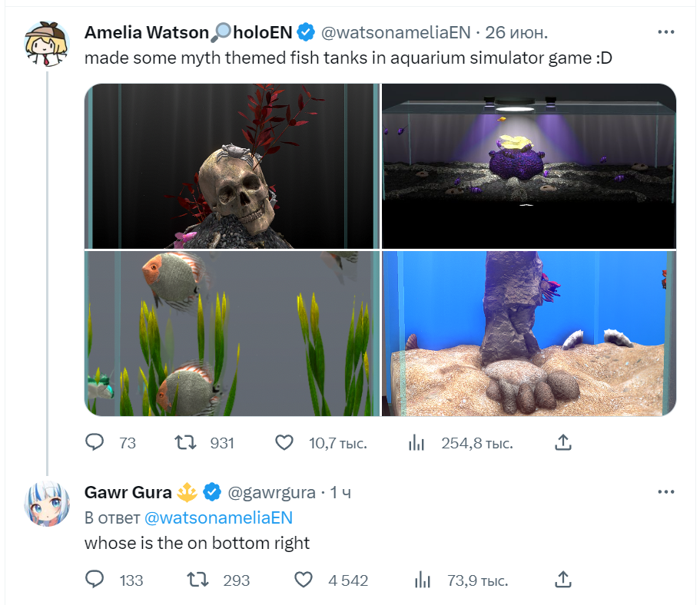This screenshot has width=700, height=605.
Task: Open the discus fish tank image
Action: [232, 333]
